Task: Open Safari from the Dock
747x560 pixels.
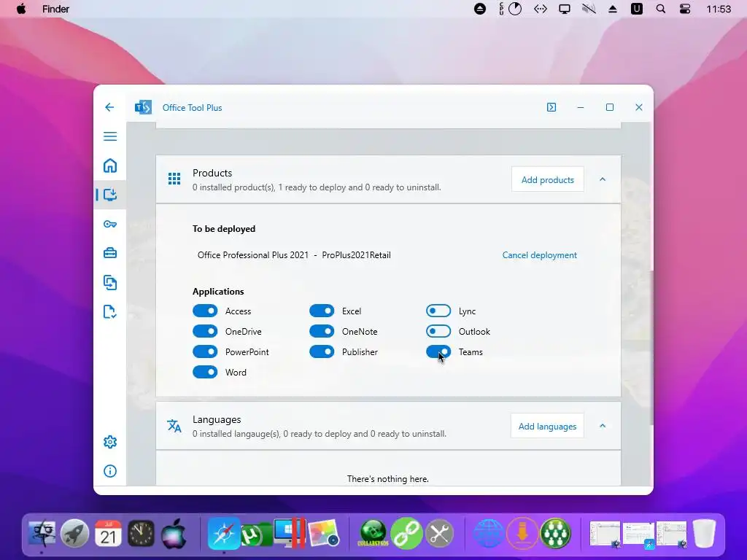Action: (x=223, y=534)
